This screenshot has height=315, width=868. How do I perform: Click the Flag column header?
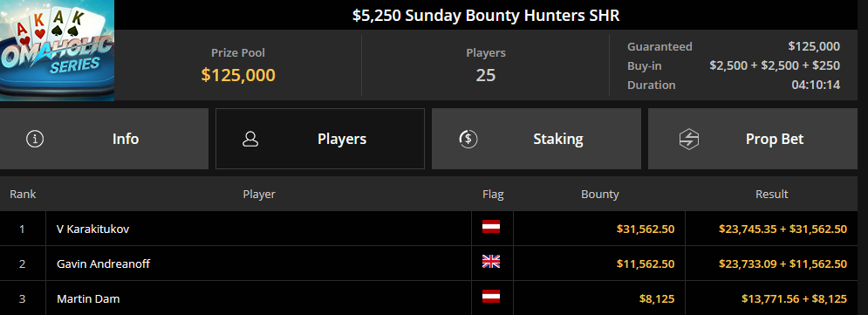[x=493, y=195]
